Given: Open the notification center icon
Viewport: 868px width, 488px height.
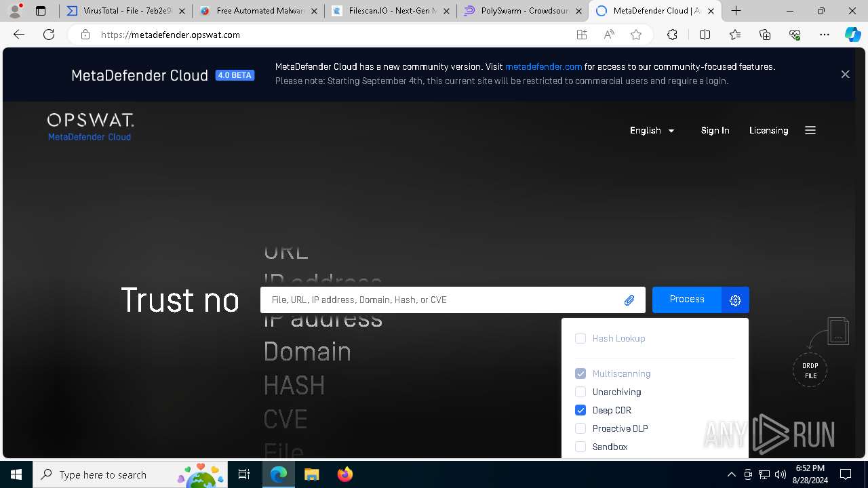Looking at the screenshot, I should click(x=846, y=474).
